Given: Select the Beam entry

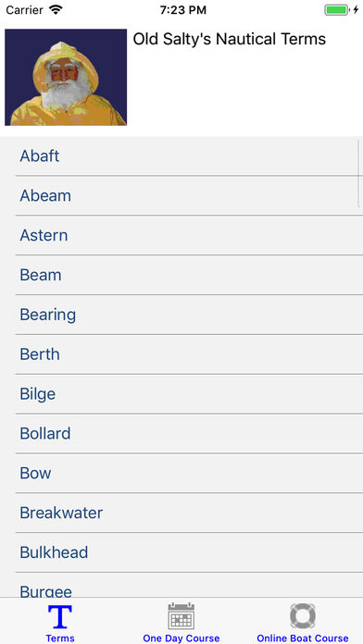Looking at the screenshot, I should (181, 275).
